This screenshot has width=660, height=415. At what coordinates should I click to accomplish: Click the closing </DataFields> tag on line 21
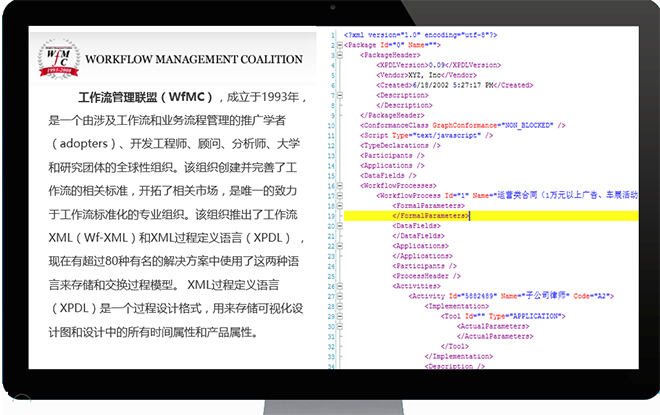click(418, 236)
